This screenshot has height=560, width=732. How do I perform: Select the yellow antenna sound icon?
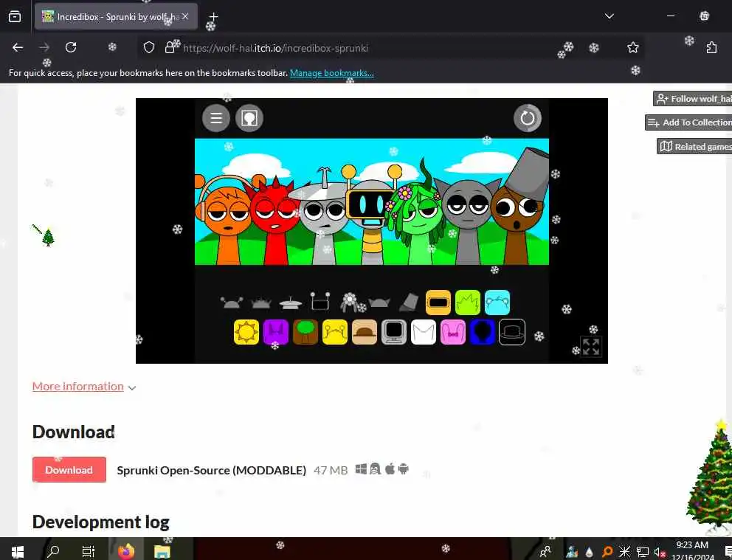335,332
